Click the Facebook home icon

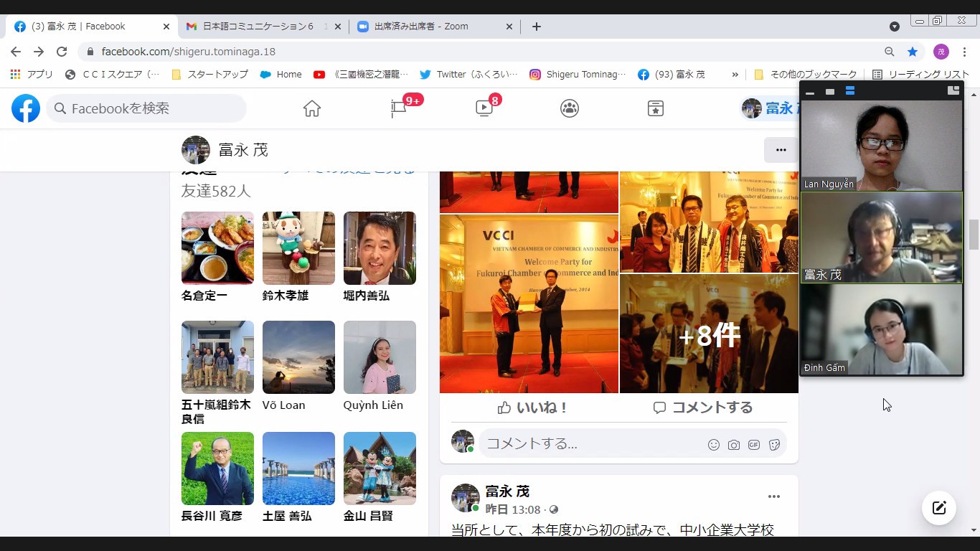tap(311, 108)
